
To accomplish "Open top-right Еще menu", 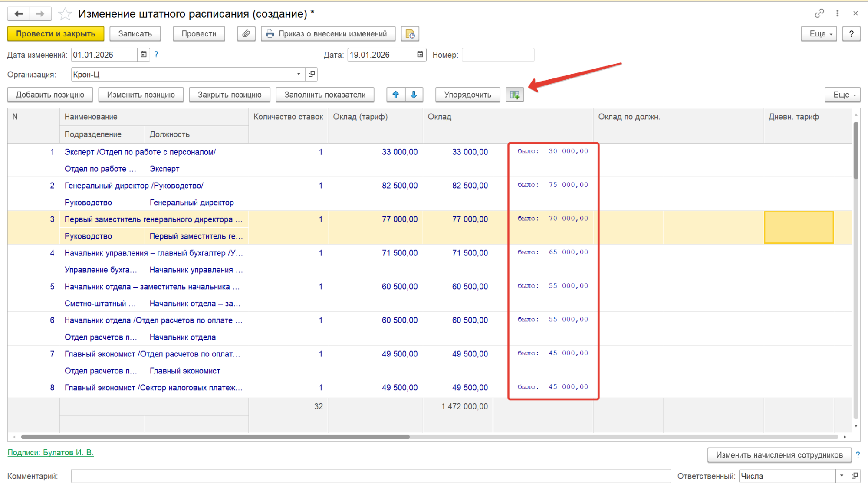I will pyautogui.click(x=819, y=34).
